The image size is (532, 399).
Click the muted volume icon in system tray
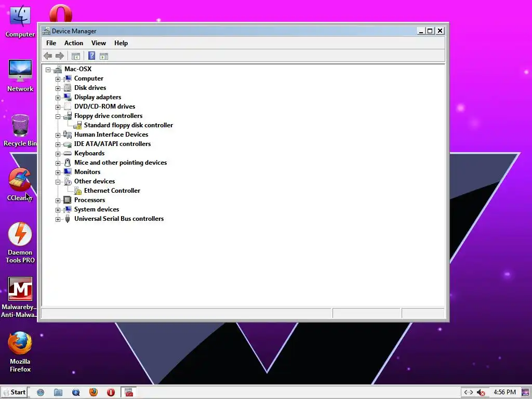[x=481, y=393]
